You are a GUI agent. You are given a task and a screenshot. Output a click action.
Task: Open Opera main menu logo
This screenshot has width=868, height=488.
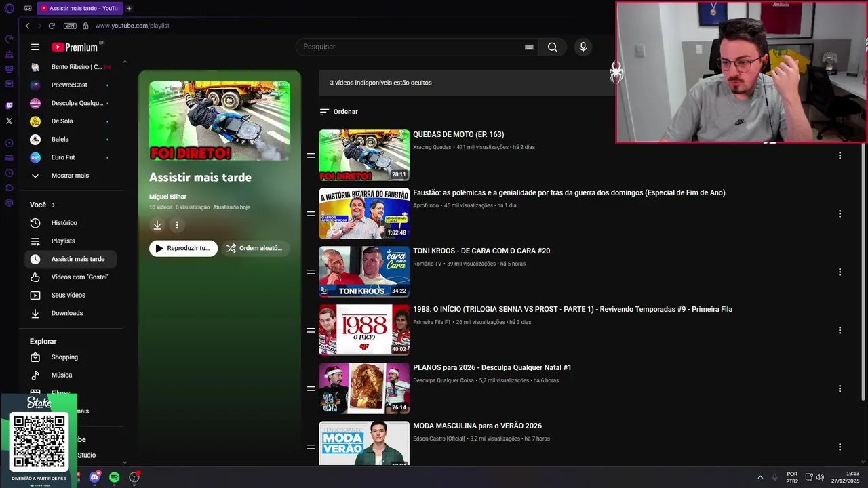[x=9, y=8]
